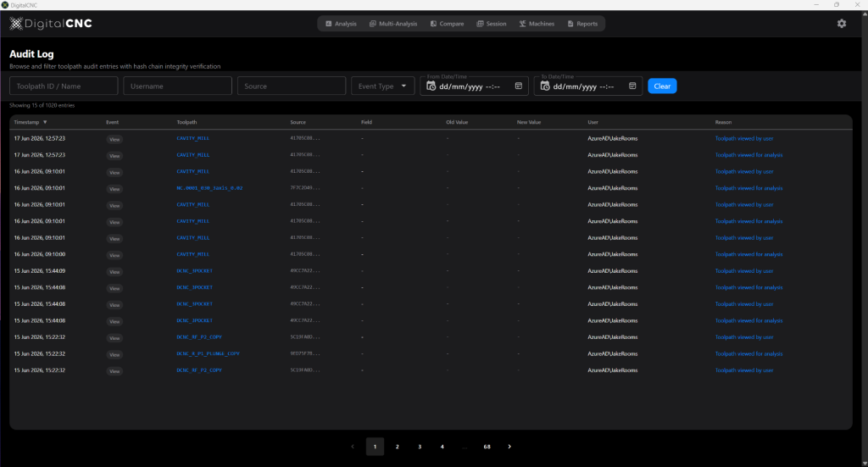Viewport: 868px width, 467px height.
Task: Open the Compare tab
Action: pos(448,24)
